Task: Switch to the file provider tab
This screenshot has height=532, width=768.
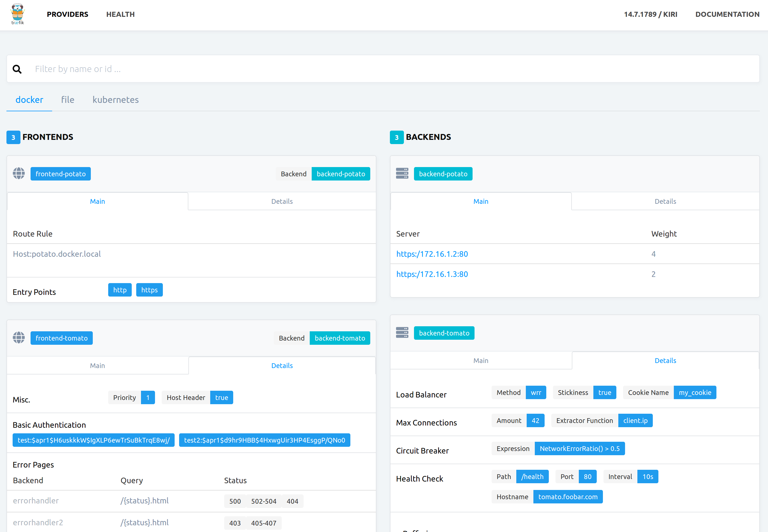Action: coord(67,99)
